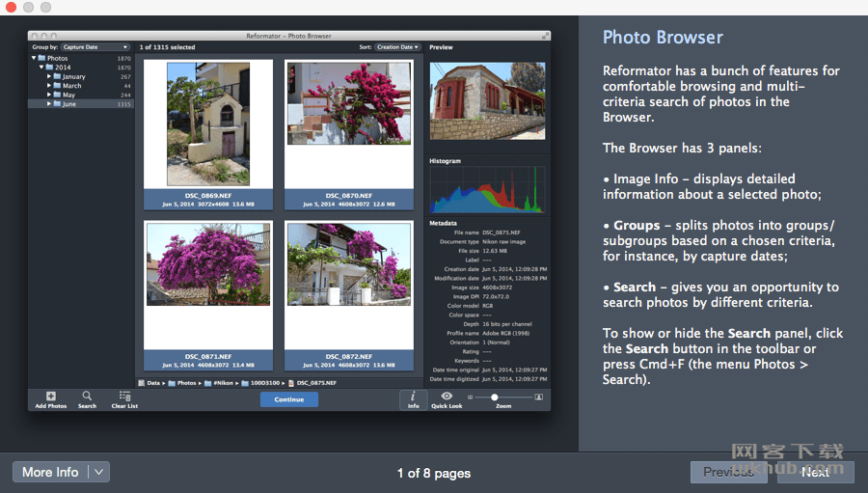Click the small zoom-out thumbnail icon
Image resolution: width=868 pixels, height=493 pixels.
coord(470,397)
